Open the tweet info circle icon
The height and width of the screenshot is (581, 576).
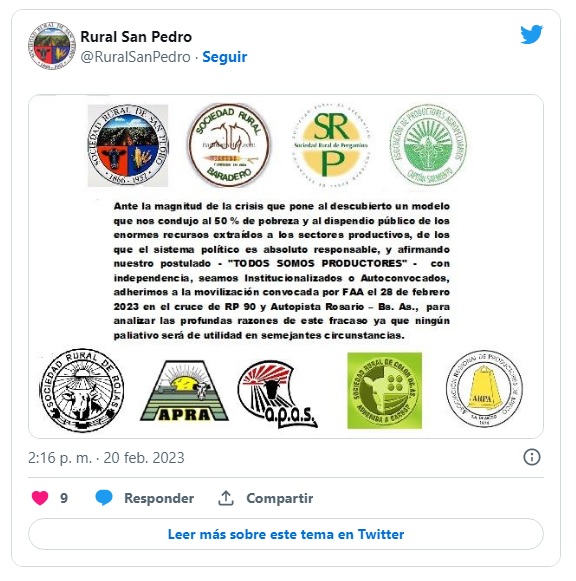pos(532,457)
